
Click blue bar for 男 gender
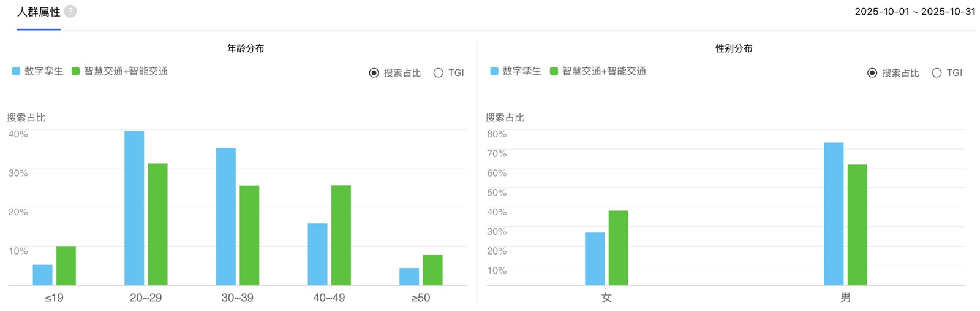point(834,214)
